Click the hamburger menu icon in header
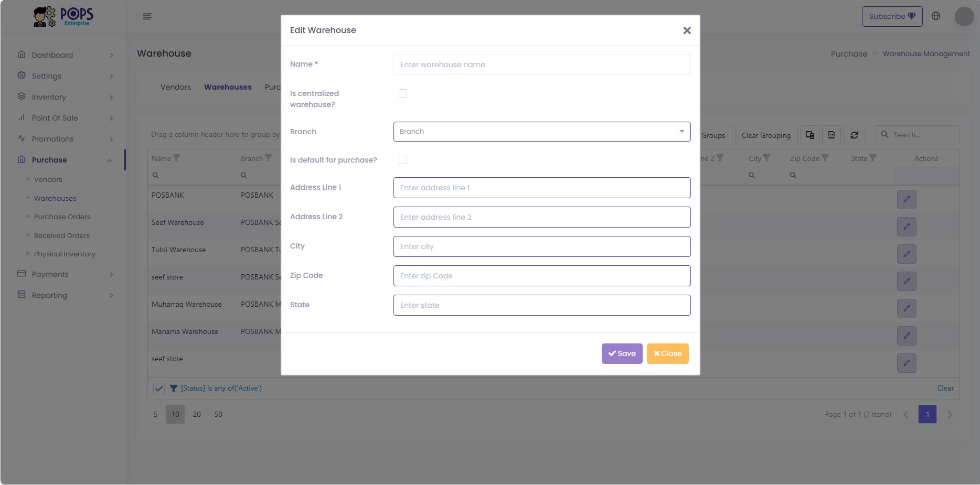The image size is (980, 485). [x=147, y=16]
